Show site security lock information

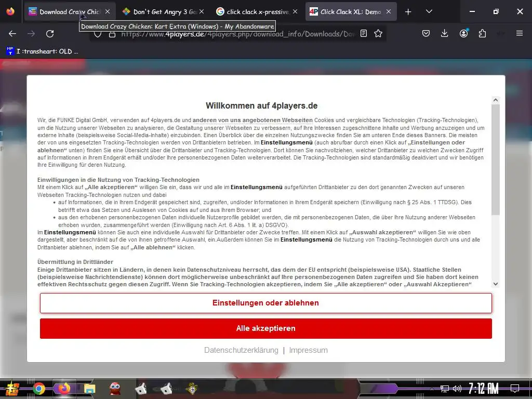coord(112,34)
